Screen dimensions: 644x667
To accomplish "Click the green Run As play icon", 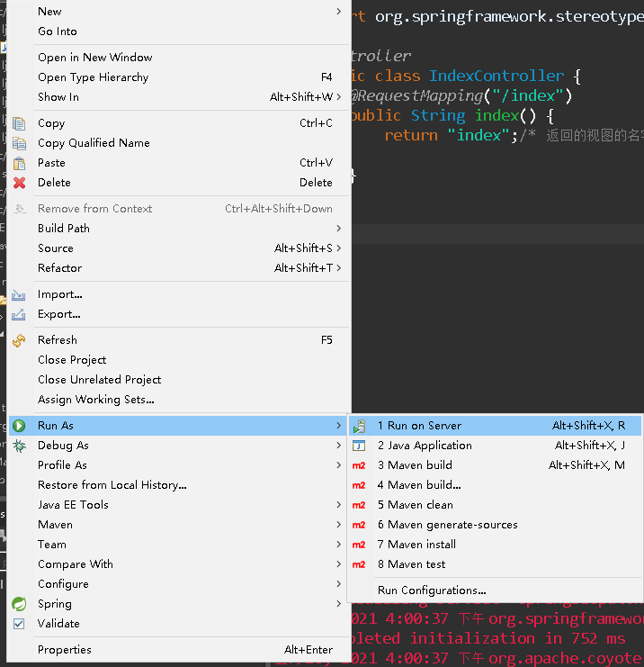I will click(19, 426).
